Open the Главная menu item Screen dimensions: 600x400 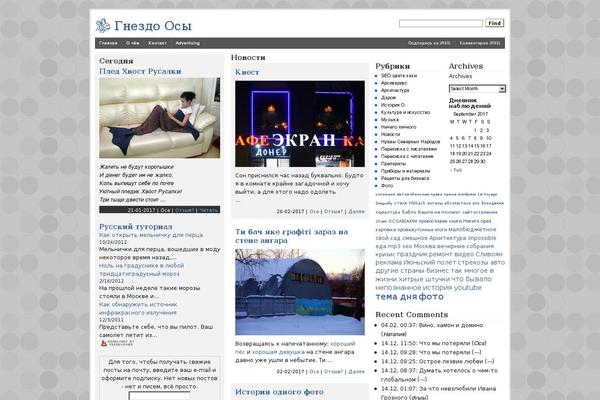point(108,43)
